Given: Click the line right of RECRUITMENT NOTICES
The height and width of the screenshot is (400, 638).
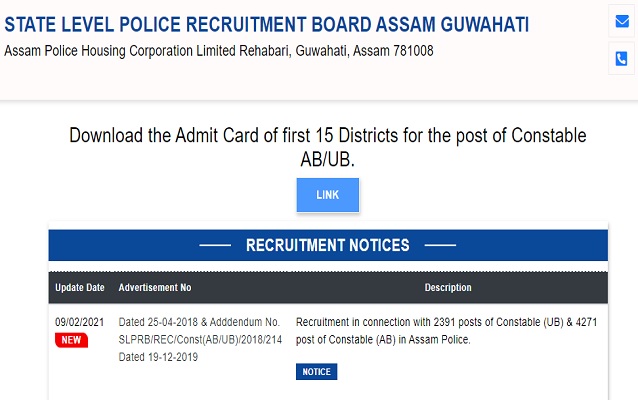Looking at the screenshot, I should (x=438, y=246).
